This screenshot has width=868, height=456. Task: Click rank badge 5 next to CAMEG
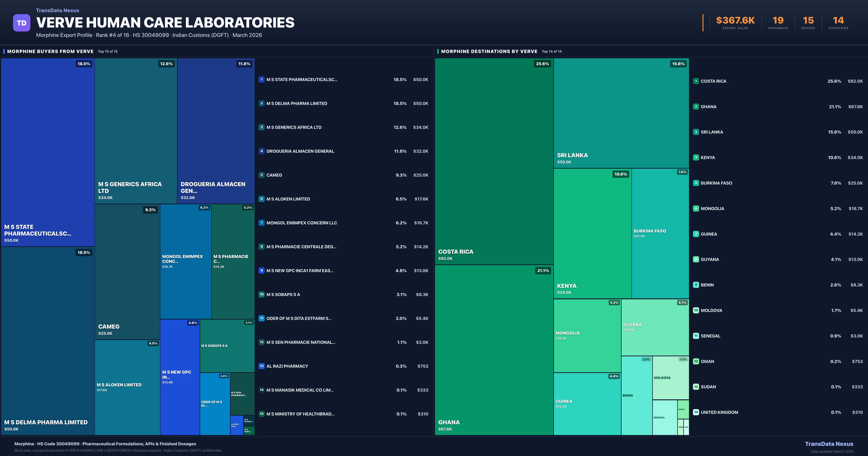(261, 175)
